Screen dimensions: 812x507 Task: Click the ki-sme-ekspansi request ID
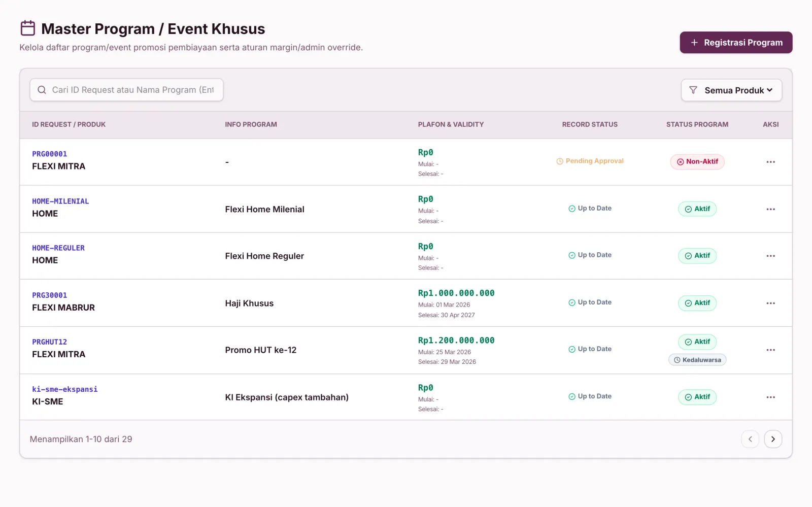65,389
